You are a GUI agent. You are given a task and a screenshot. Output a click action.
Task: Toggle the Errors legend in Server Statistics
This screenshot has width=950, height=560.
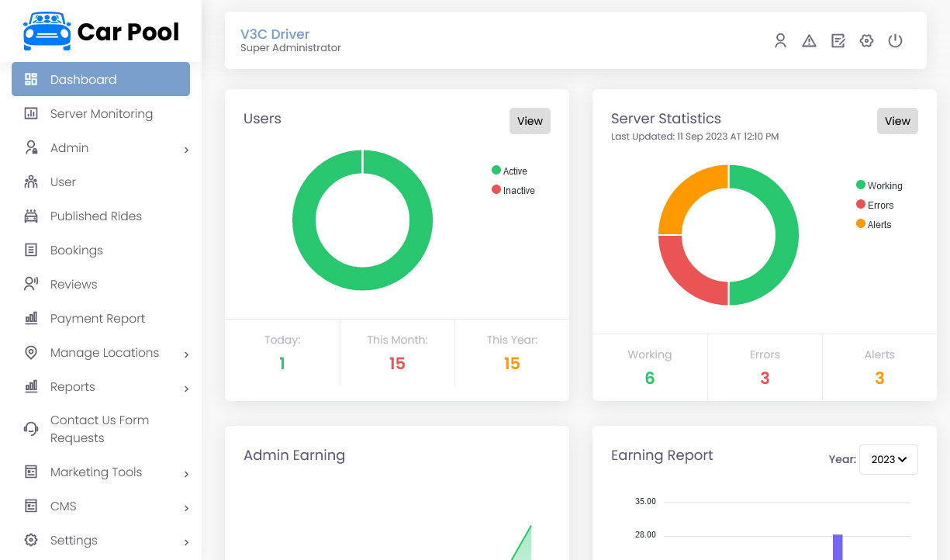(875, 205)
